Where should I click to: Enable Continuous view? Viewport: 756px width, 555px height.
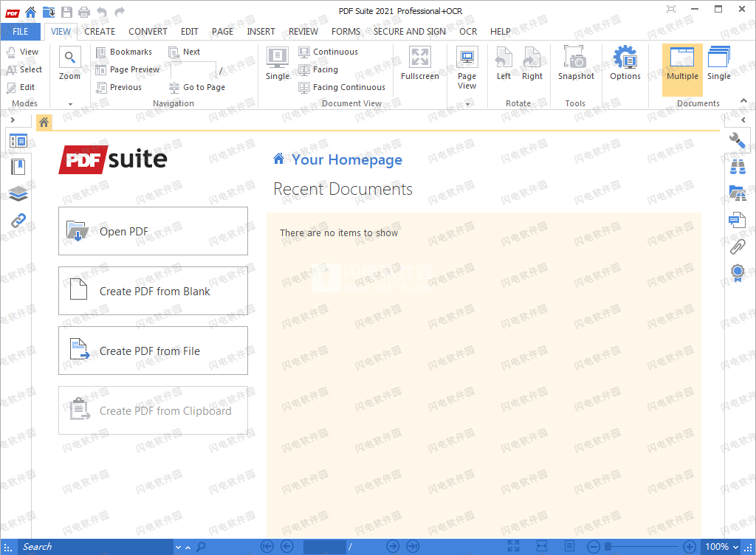coord(329,52)
